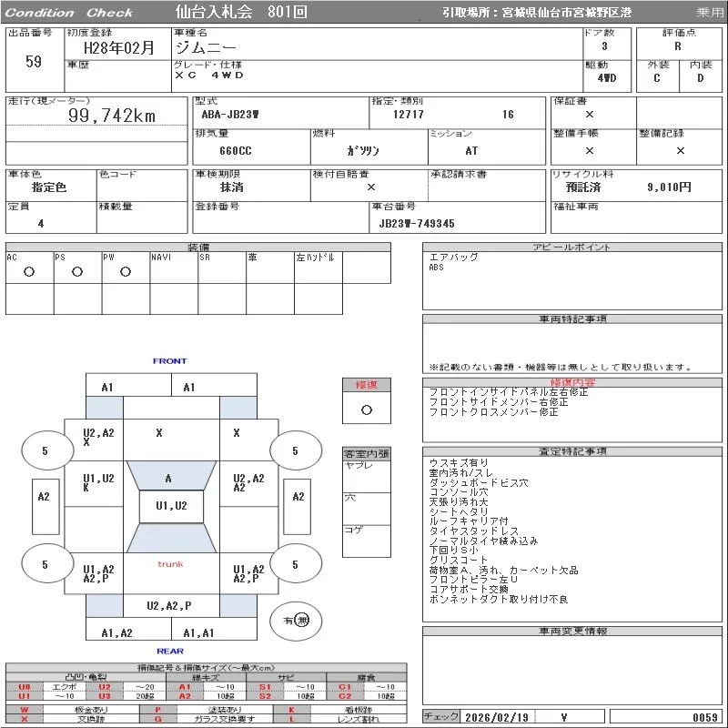
Task: Click the red G glass code in legend
Action: (x=157, y=719)
